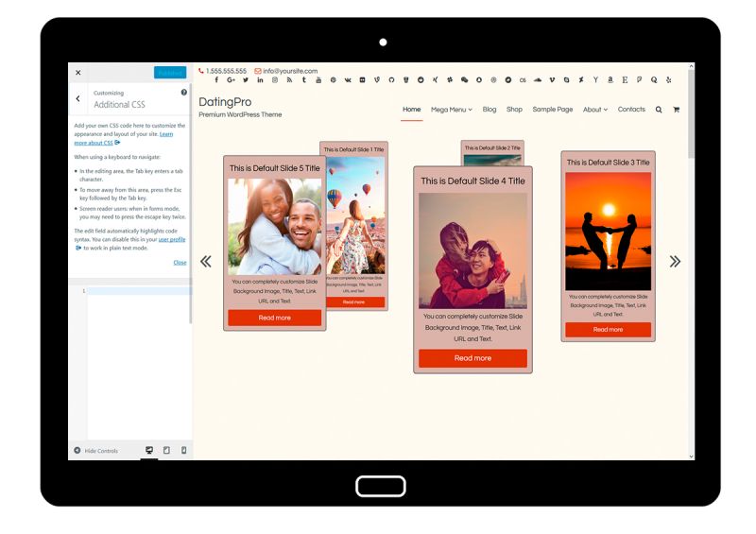Click the Slide 1 balloons image
The height and width of the screenshot is (534, 756).
coord(356,215)
